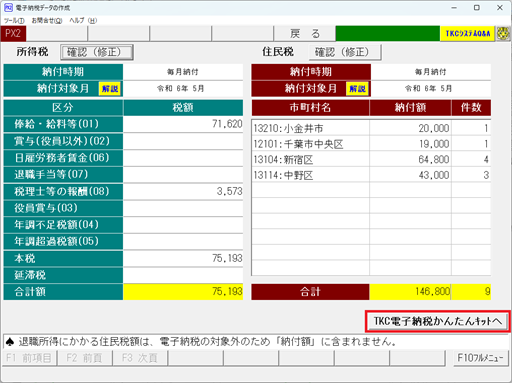Click the 日雇労務者賃金(06) label
This screenshot has height=383, width=512.
click(63, 158)
